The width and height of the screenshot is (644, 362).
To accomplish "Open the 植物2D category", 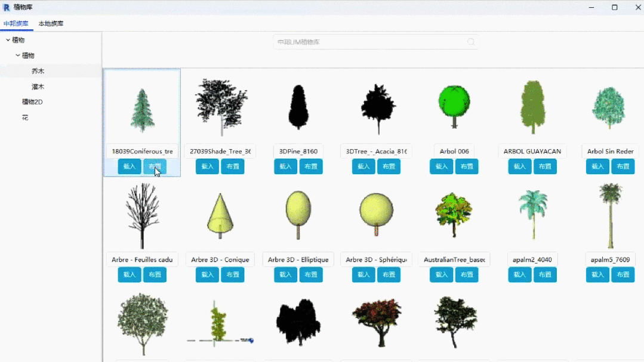I will coord(32,102).
